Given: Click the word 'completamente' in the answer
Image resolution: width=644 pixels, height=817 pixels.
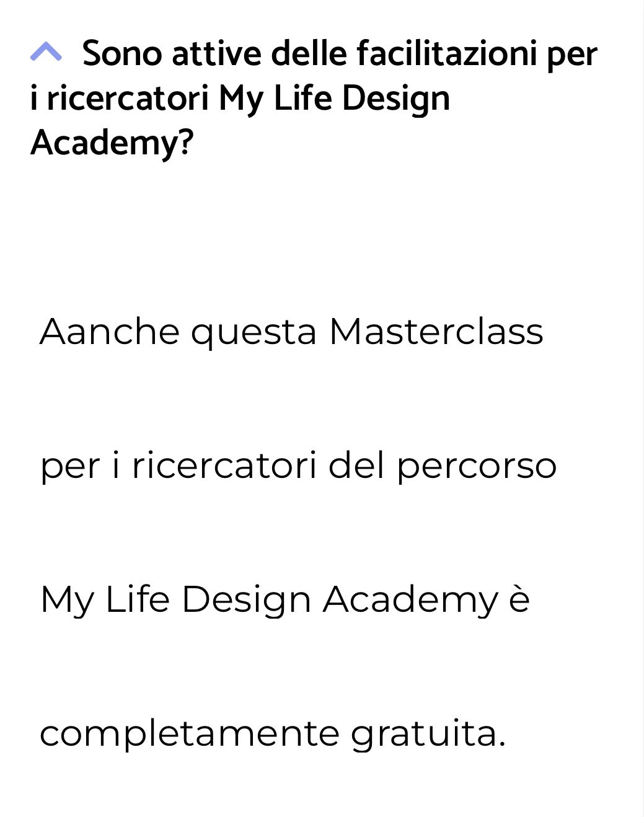Looking at the screenshot, I should pos(190,735).
